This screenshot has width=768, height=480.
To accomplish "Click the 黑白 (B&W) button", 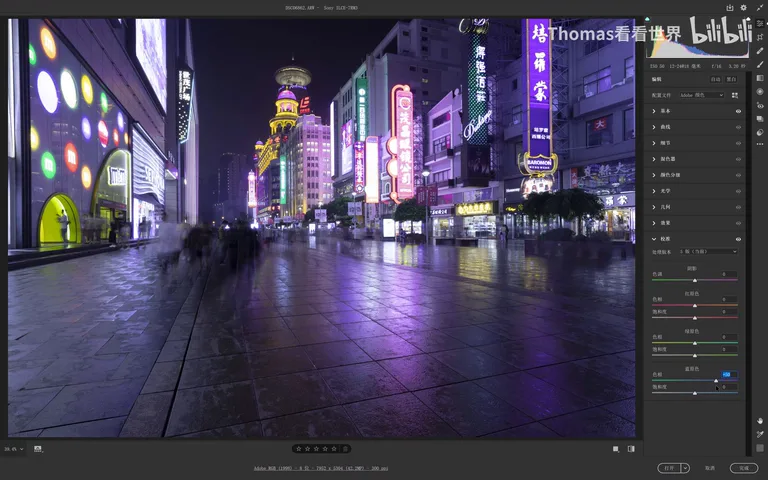I will (731, 79).
